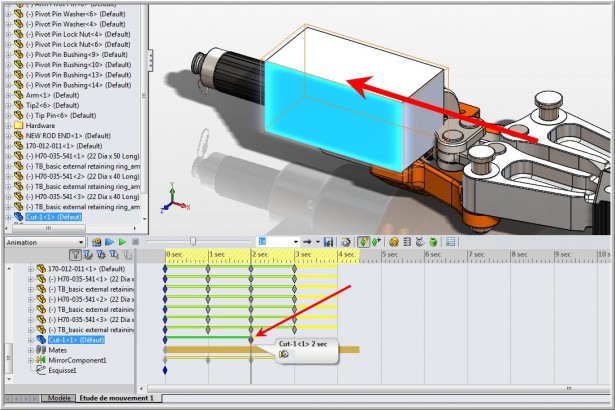Click the green Play button

tap(122, 242)
